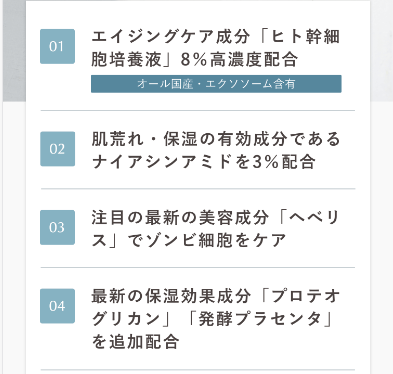Click the 02 number badge
Screen dimensions: 393x374
(57, 149)
